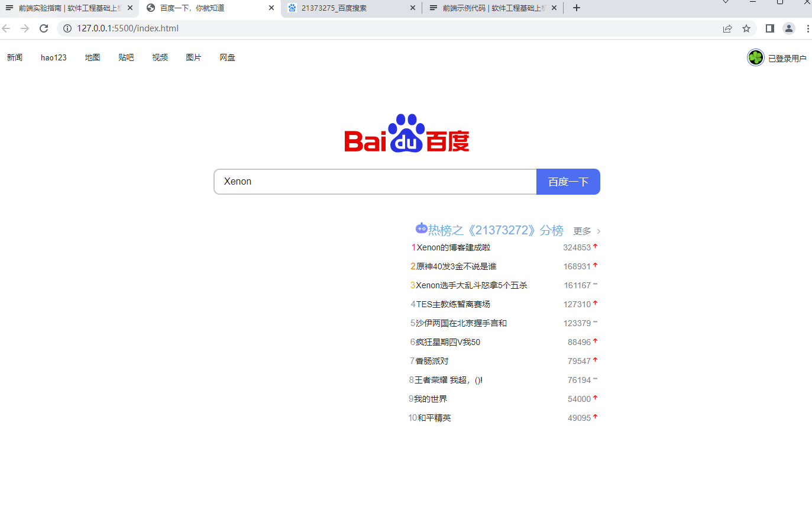This screenshot has height=506, width=812.
Task: Click the Baidu paw favicon on search tab
Action: point(292,8)
